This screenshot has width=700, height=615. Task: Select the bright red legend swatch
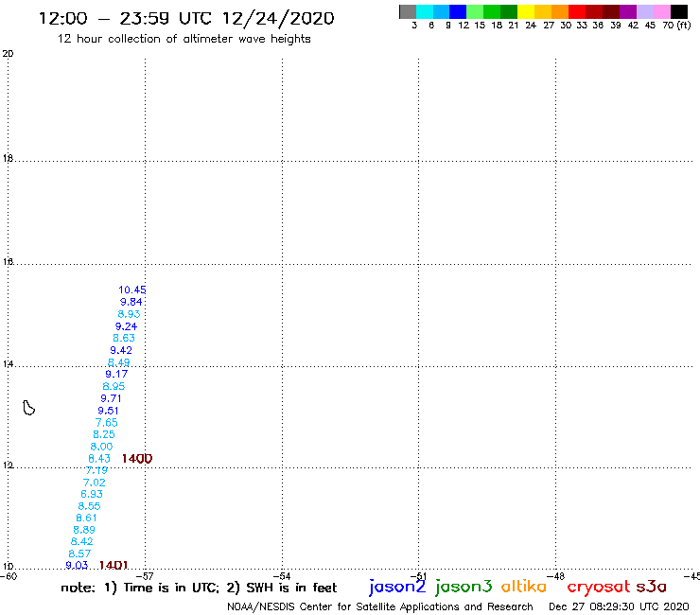(577, 11)
